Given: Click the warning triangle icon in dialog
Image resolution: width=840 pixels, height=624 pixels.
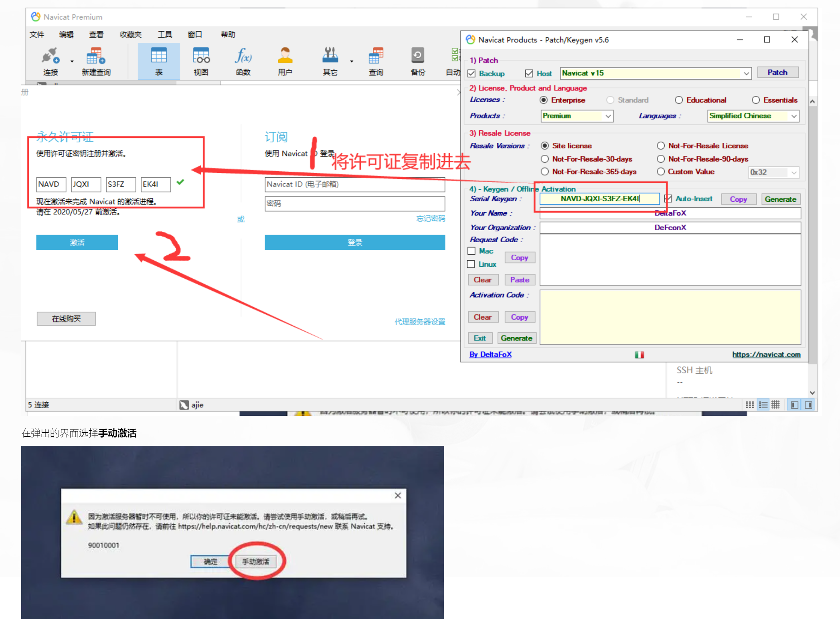Looking at the screenshot, I should point(74,517).
